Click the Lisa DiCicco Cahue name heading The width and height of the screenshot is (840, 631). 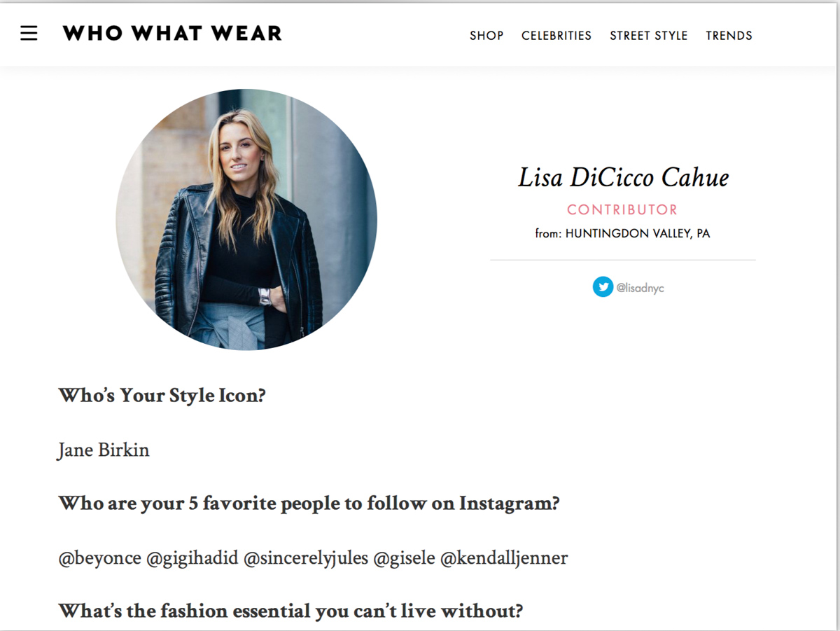tap(623, 178)
